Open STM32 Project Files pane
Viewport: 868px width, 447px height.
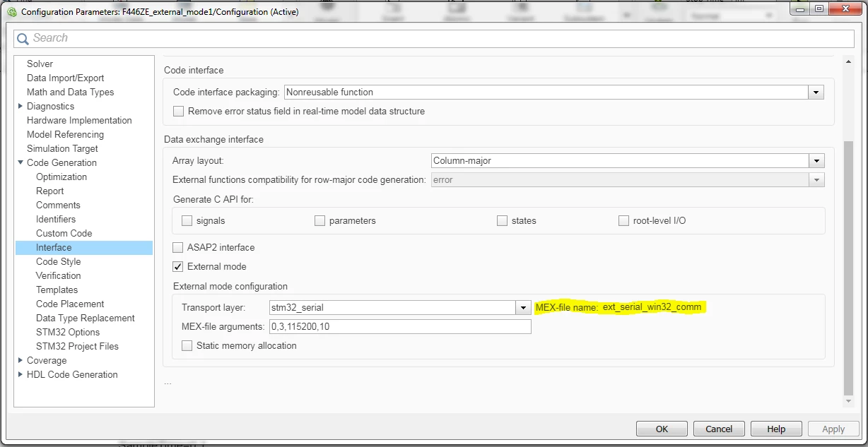(77, 346)
